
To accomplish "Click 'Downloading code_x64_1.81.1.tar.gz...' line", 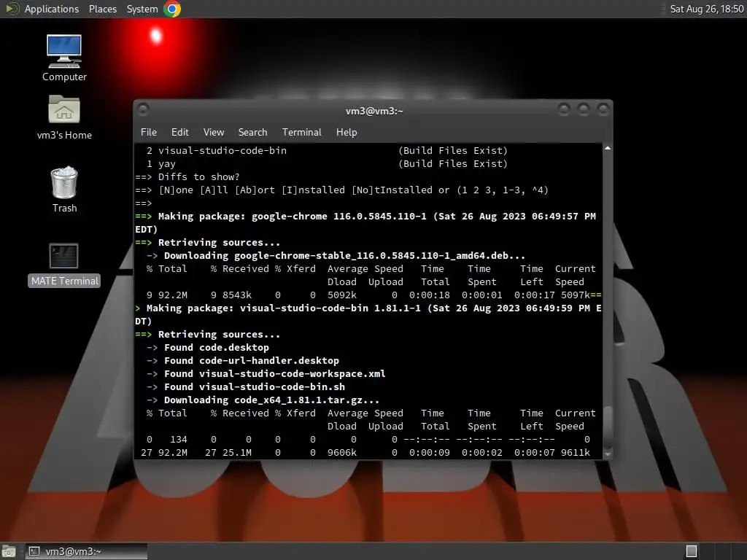I will 263,400.
